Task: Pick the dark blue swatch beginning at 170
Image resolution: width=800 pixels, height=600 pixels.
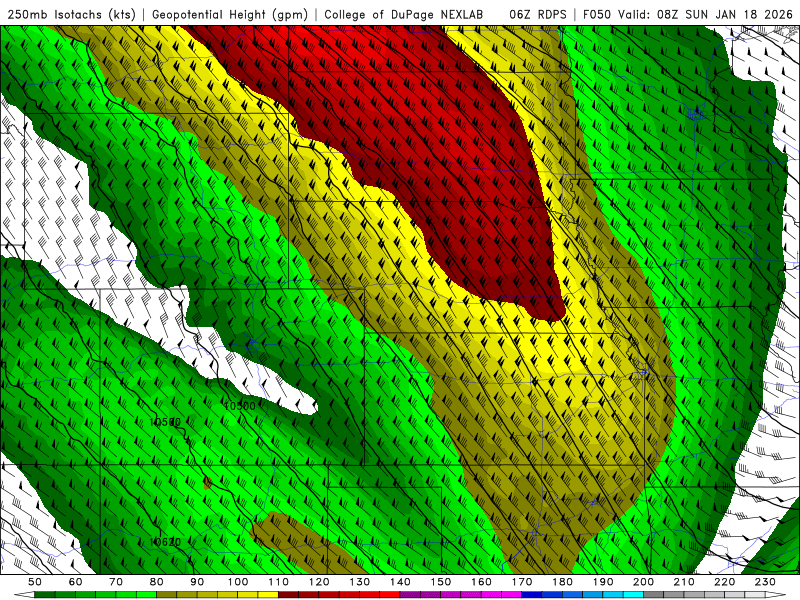Action: [x=532, y=595]
